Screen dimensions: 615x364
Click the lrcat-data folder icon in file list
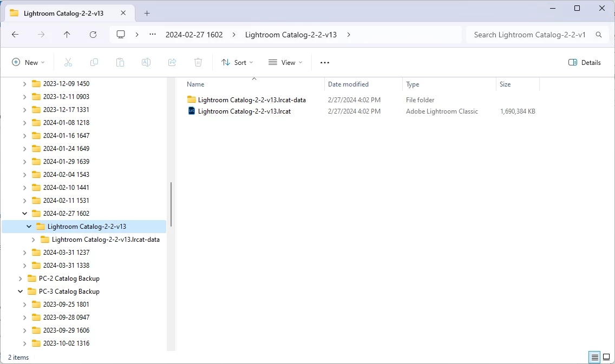click(192, 100)
